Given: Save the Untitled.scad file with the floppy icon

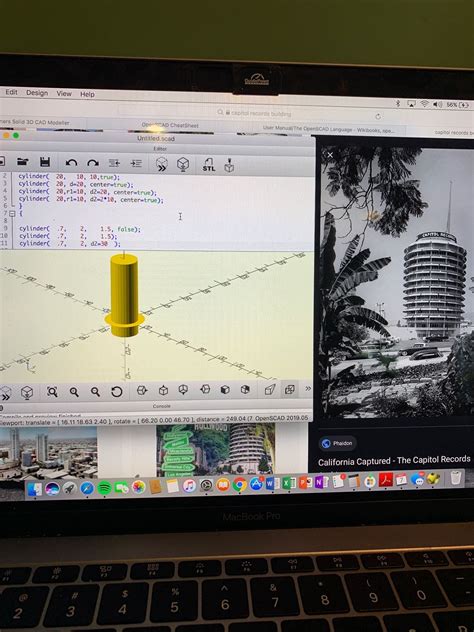Looking at the screenshot, I should point(45,162).
